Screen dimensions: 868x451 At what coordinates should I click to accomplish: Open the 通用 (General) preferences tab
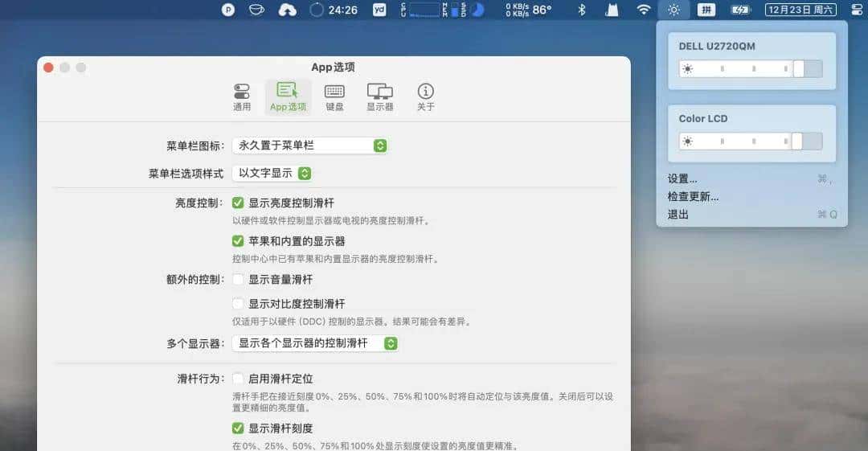pyautogui.click(x=242, y=97)
